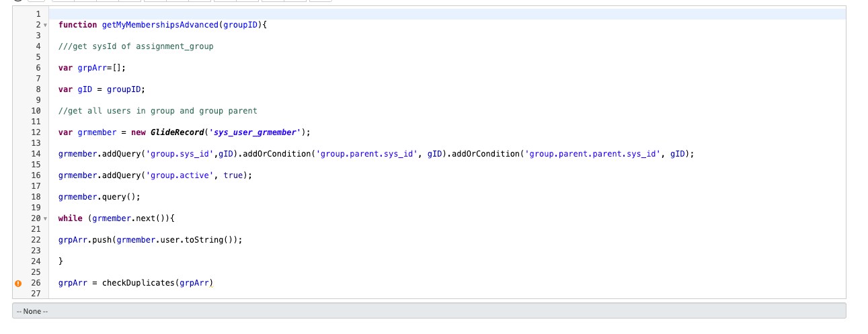Click line number 14 in the gutter
The image size is (868, 334).
(x=36, y=154)
